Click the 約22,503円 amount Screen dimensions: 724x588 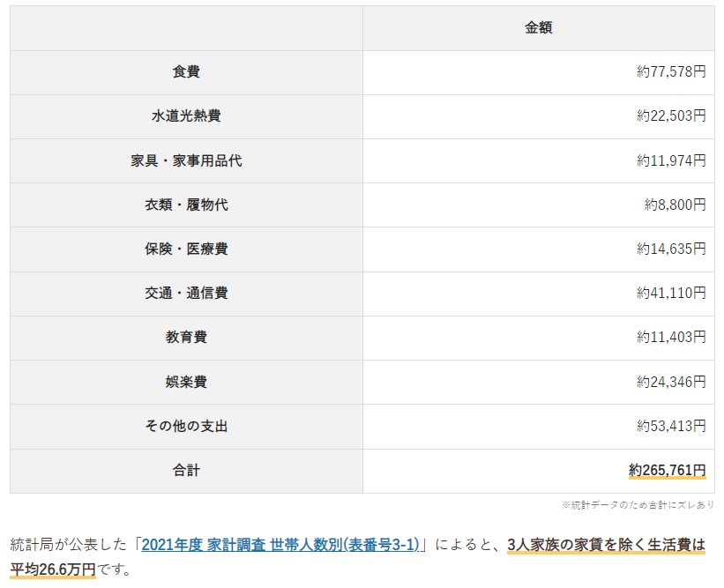[671, 116]
